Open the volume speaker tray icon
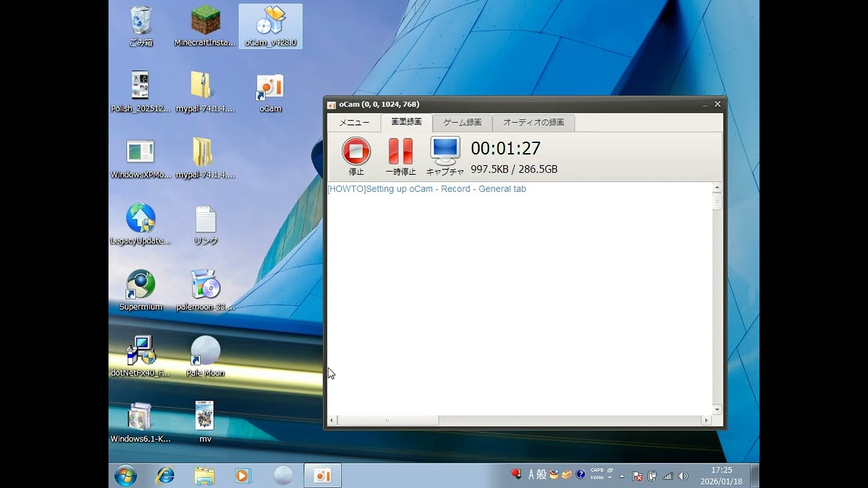 [x=683, y=476]
